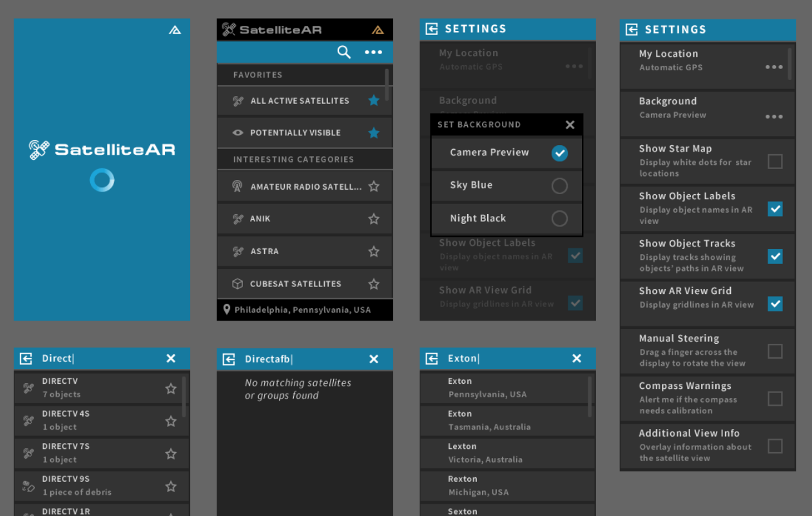Choose the Night Black background radio button
The width and height of the screenshot is (812, 516).
[559, 219]
